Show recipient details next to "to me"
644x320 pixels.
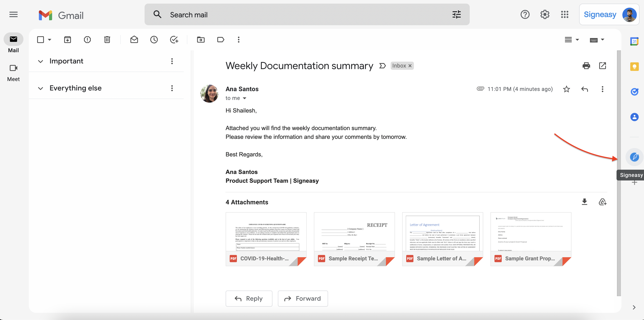tap(245, 98)
